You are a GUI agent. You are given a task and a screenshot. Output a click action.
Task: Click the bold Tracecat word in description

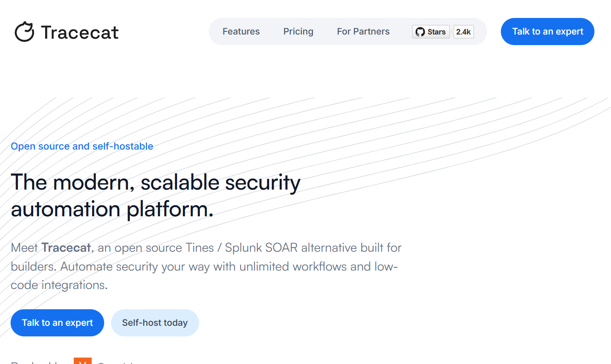66,248
